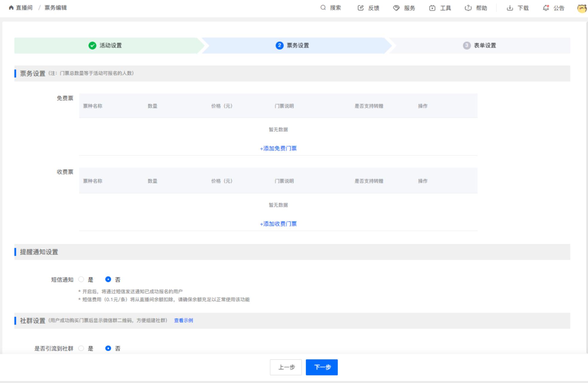Open the service (服务) tag icon
588x383 pixels.
tap(396, 8)
